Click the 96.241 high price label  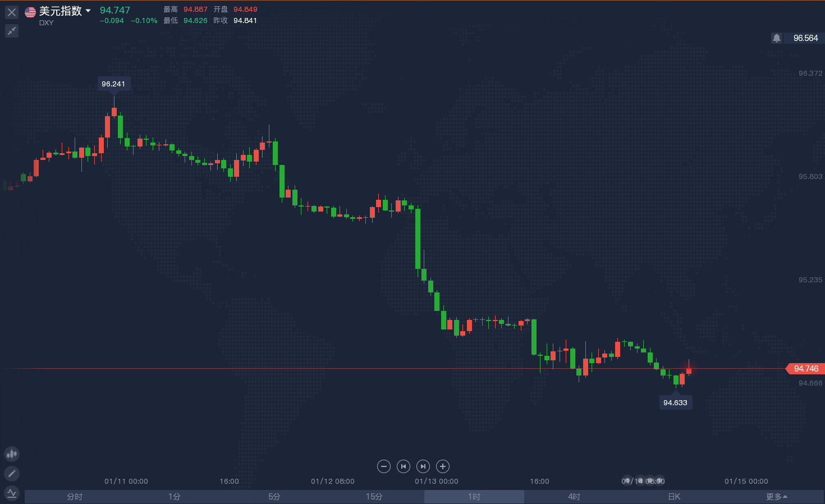coord(113,84)
